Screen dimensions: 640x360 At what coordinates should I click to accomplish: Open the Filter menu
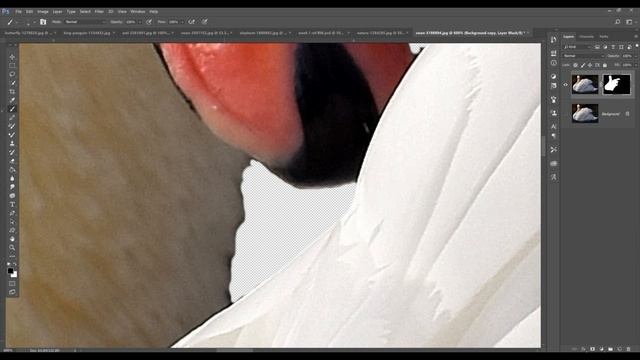pyautogui.click(x=99, y=11)
